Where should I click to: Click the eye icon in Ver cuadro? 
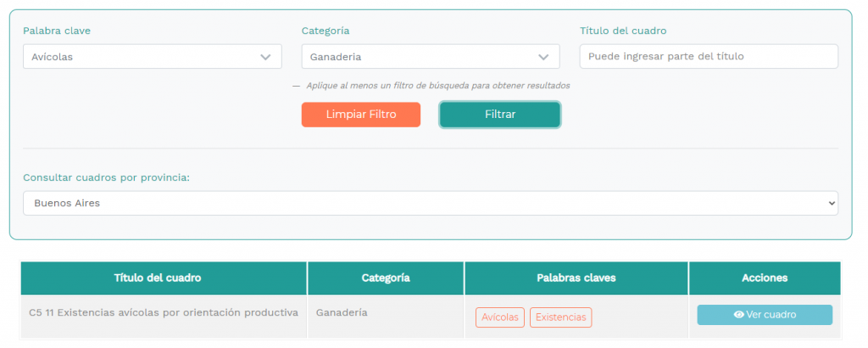coord(738,315)
